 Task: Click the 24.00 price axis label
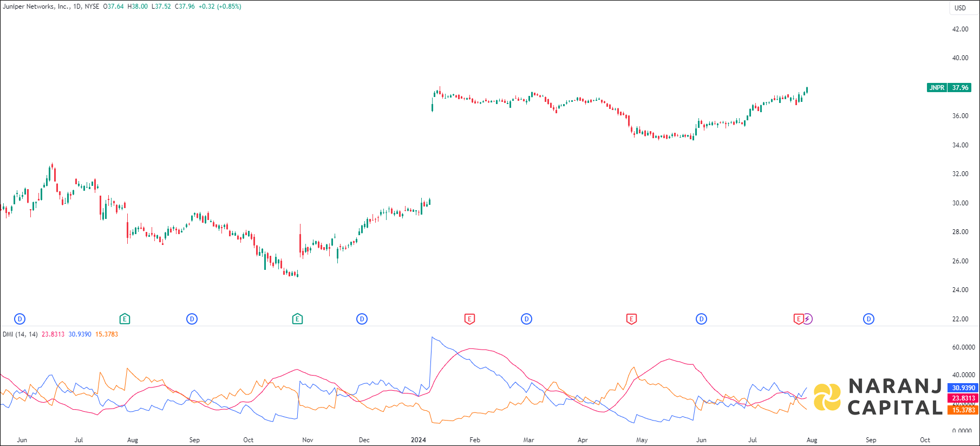[961, 290]
